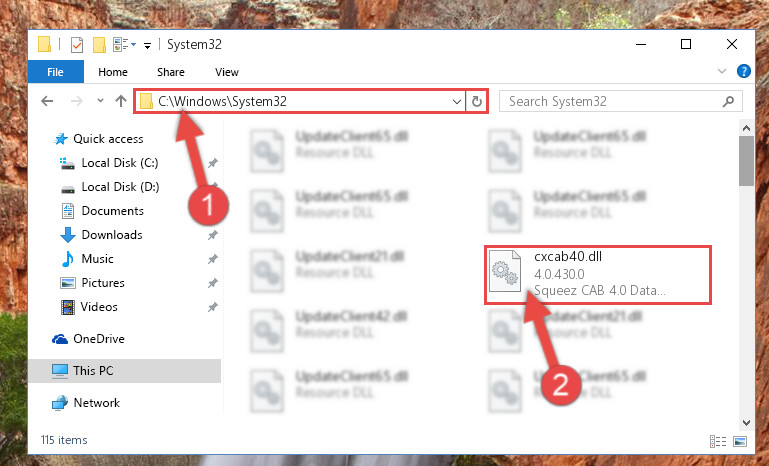Image resolution: width=769 pixels, height=466 pixels.
Task: Expand the address bar history dropdown
Action: tap(457, 102)
